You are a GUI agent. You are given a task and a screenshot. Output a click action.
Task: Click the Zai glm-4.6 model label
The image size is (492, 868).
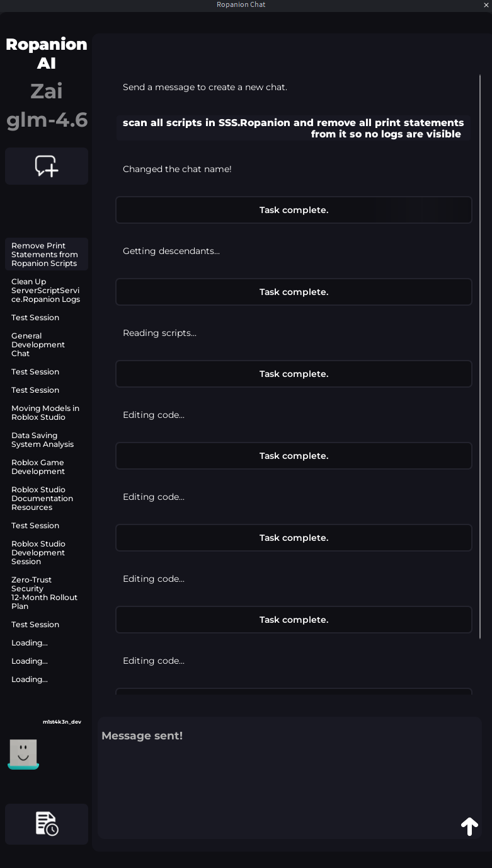[x=47, y=105]
